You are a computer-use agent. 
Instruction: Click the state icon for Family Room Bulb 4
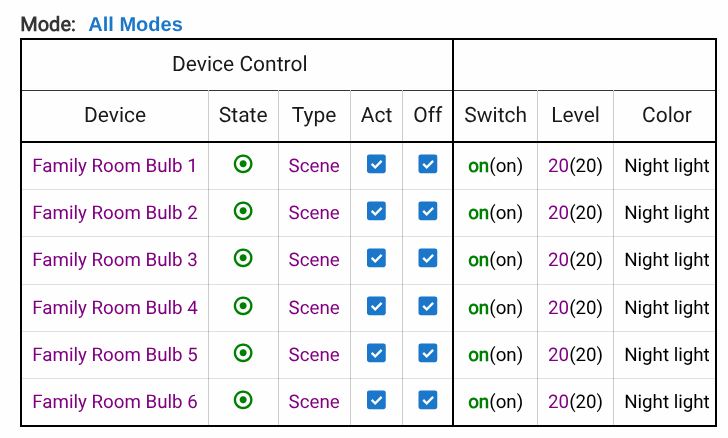click(x=242, y=306)
